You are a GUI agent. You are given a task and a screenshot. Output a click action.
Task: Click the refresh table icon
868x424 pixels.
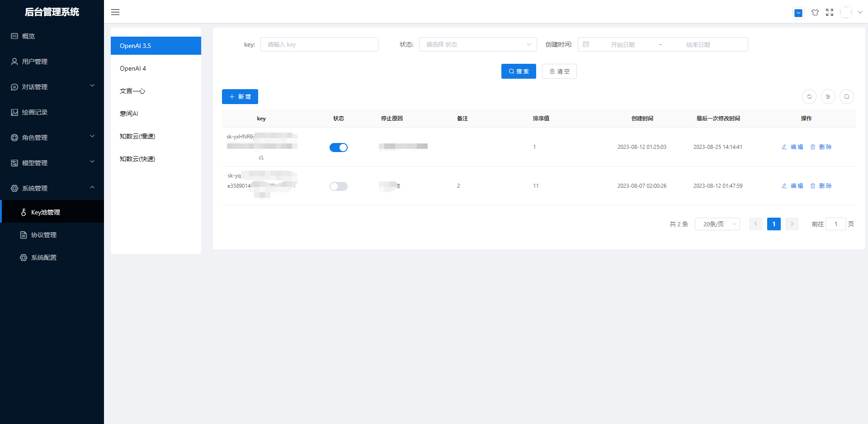(x=809, y=96)
